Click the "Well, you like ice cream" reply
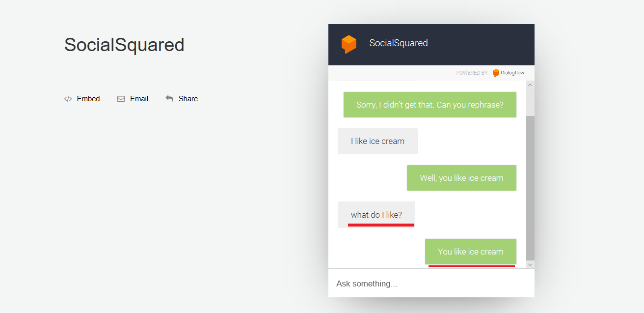The height and width of the screenshot is (313, 644). click(x=461, y=178)
